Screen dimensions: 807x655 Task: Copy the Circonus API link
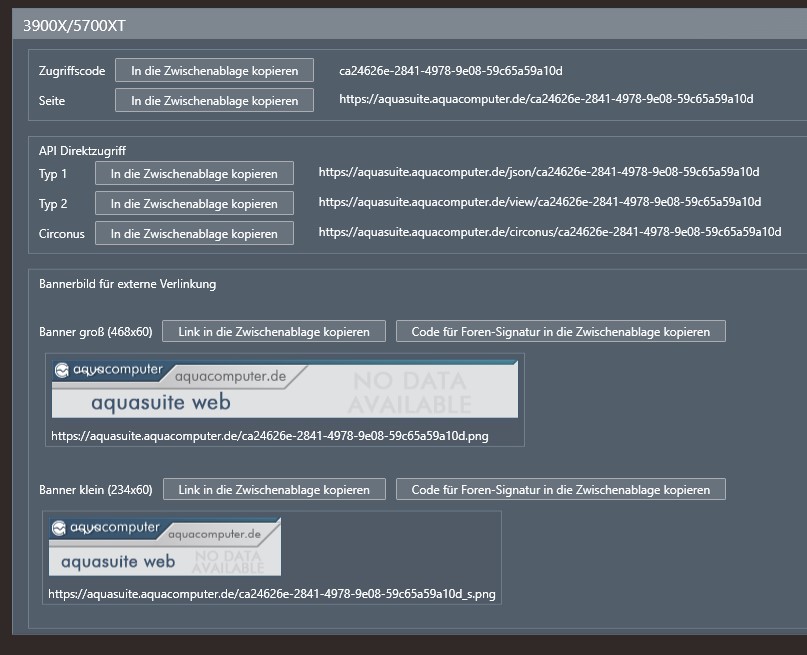(x=194, y=233)
